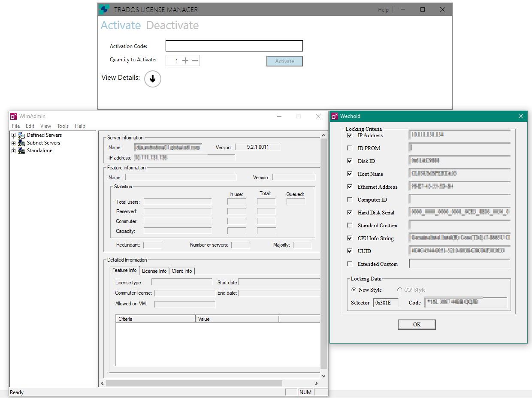Click the Extended Custom text field
The width and height of the screenshot is (532, 398).
coord(460,264)
